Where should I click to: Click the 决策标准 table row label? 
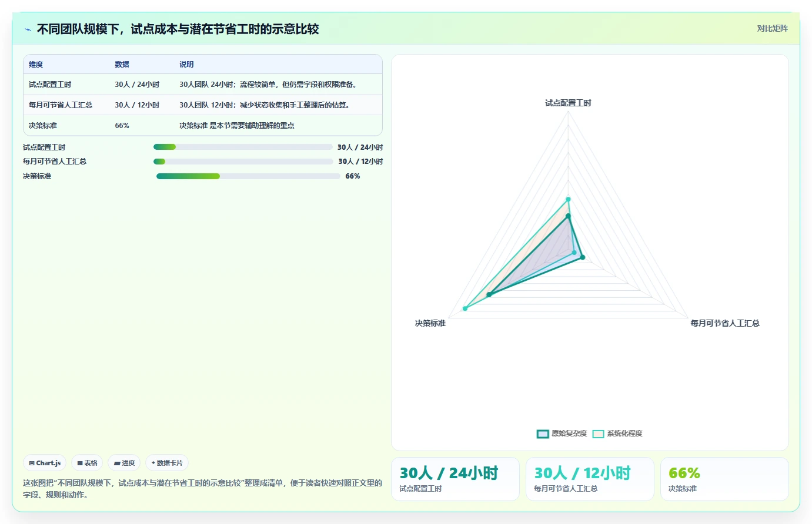click(x=43, y=126)
